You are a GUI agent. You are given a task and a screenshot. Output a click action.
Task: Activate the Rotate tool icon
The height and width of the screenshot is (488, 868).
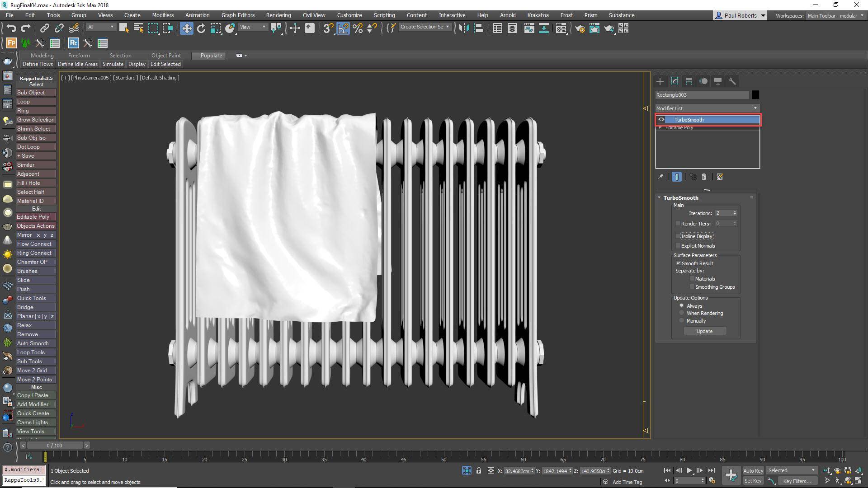pyautogui.click(x=201, y=28)
